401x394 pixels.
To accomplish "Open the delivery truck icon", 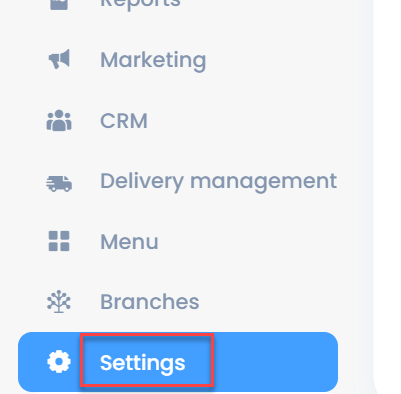I will coord(59,183).
